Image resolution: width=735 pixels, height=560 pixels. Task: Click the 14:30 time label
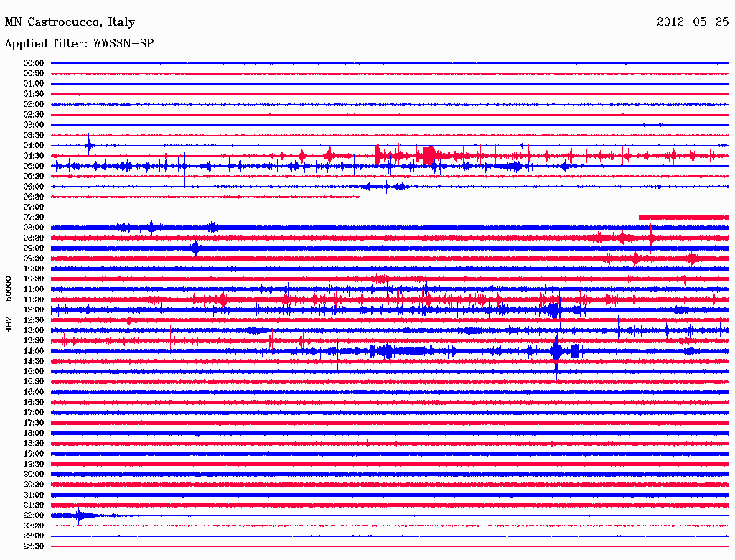pos(34,362)
